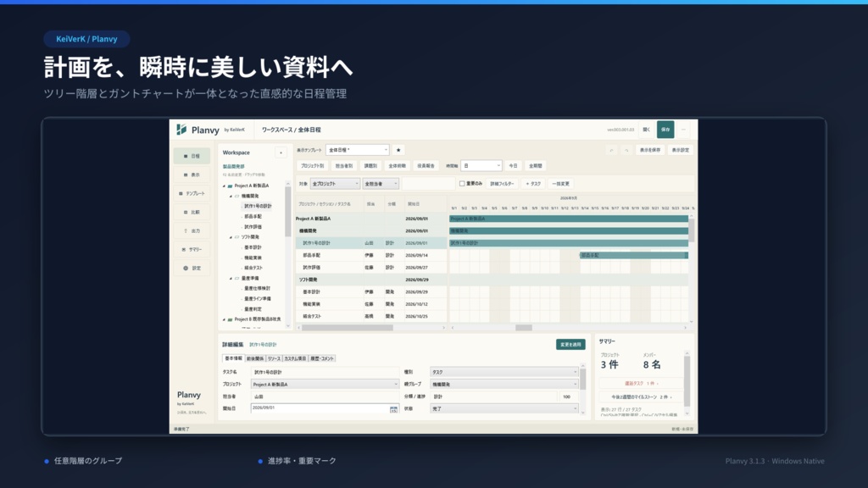Collapse the Project A 新製品A tree node
The width and height of the screenshot is (868, 488).
224,186
